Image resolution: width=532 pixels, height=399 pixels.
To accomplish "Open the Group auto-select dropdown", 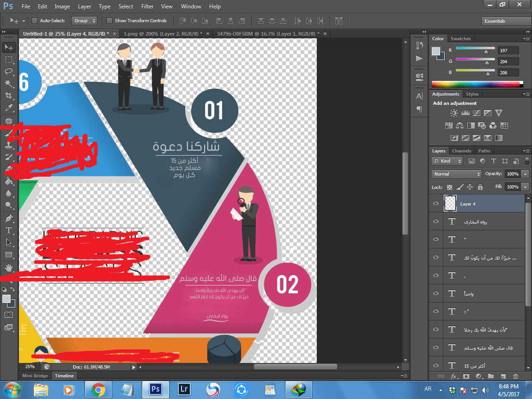I will pyautogui.click(x=85, y=21).
